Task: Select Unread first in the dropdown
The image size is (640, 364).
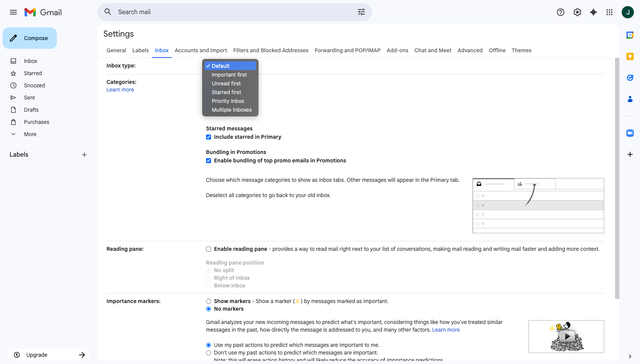Action: [x=226, y=83]
